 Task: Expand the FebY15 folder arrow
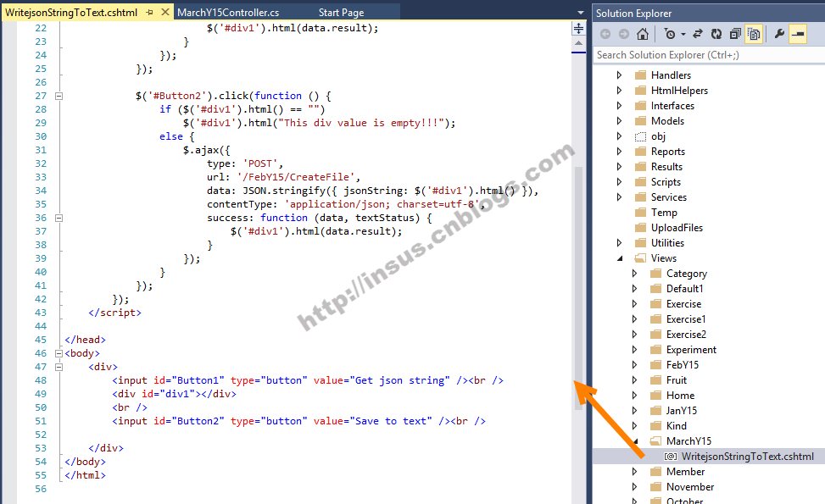[x=634, y=365]
